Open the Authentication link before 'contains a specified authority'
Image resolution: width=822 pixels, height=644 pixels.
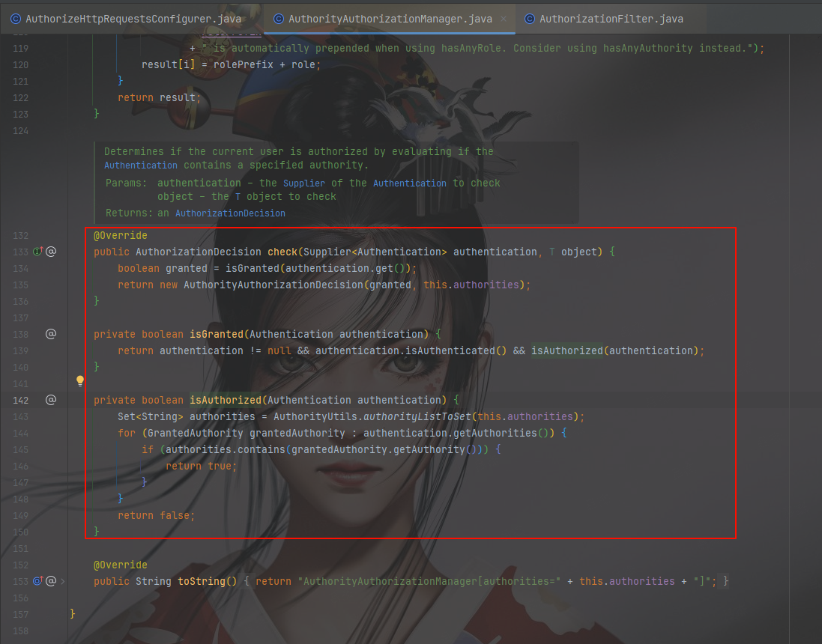[x=140, y=165]
